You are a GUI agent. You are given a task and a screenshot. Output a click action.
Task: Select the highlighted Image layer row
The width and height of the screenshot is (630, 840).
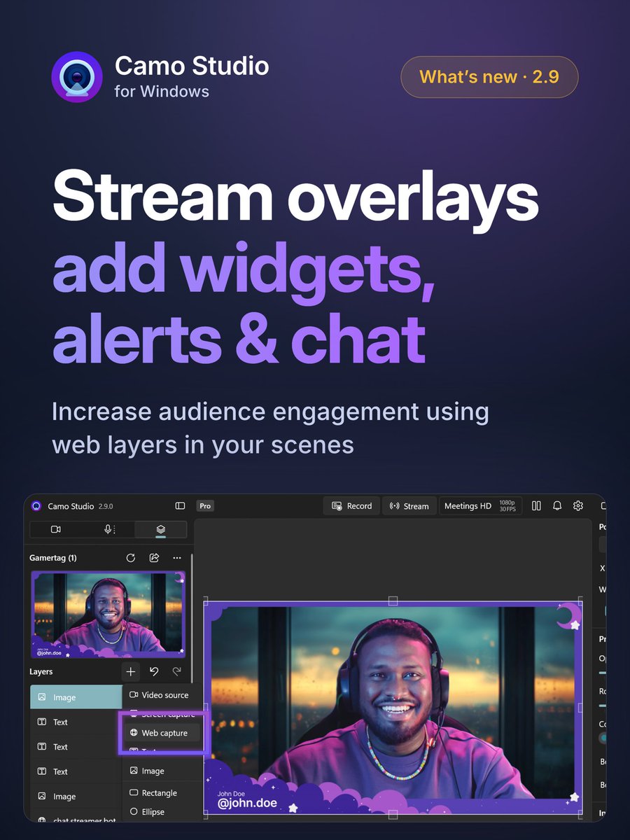click(x=76, y=697)
